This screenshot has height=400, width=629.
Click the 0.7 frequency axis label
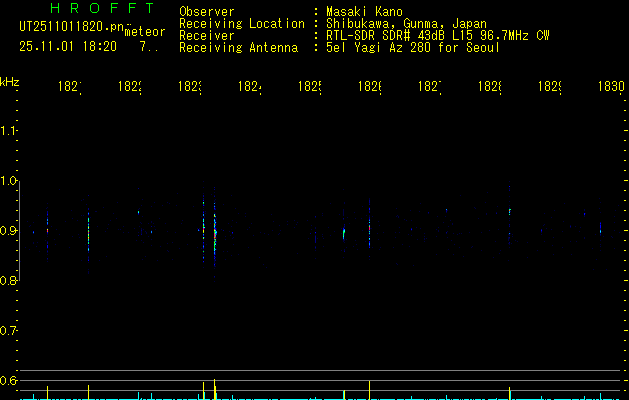point(8,331)
